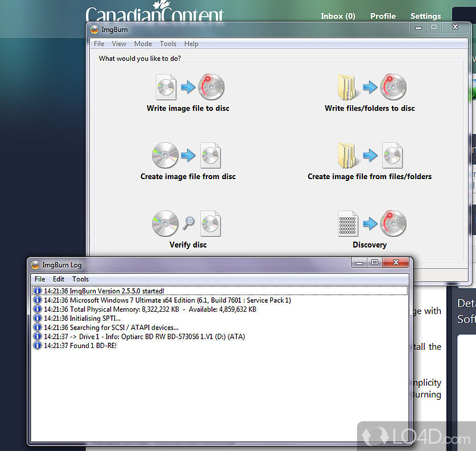Viewport: 476px width, 451px height.
Task: Click the 'Discovery' text label
Action: click(x=369, y=245)
